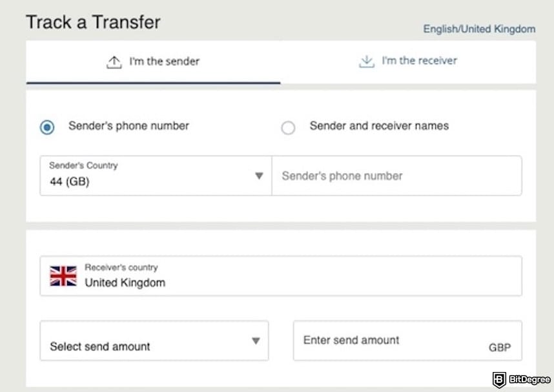Click the Union Jack flag icon

click(x=61, y=274)
